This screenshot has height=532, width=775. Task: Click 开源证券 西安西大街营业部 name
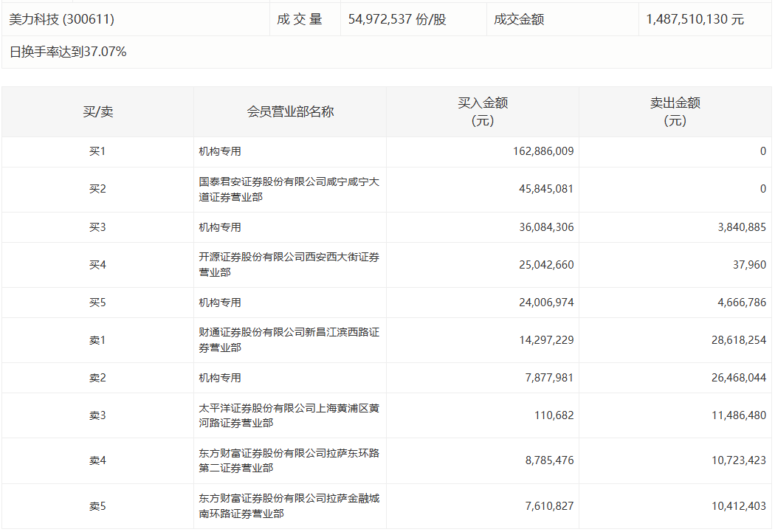[289, 265]
